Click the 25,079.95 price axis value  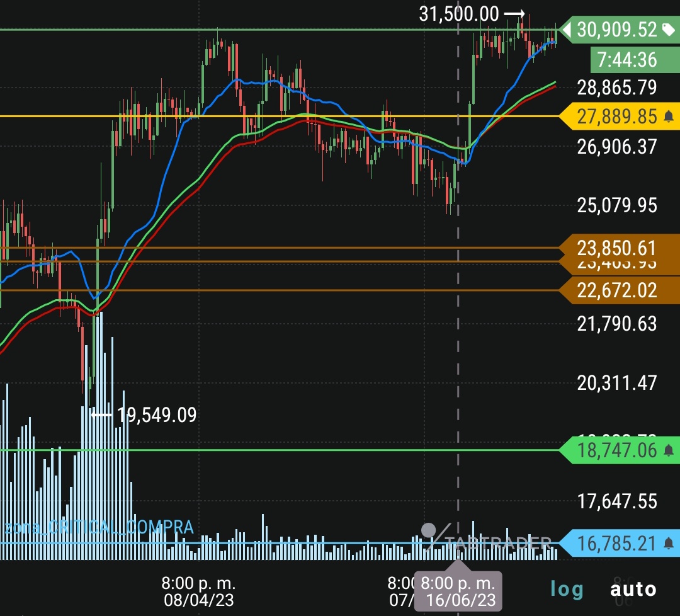(616, 205)
